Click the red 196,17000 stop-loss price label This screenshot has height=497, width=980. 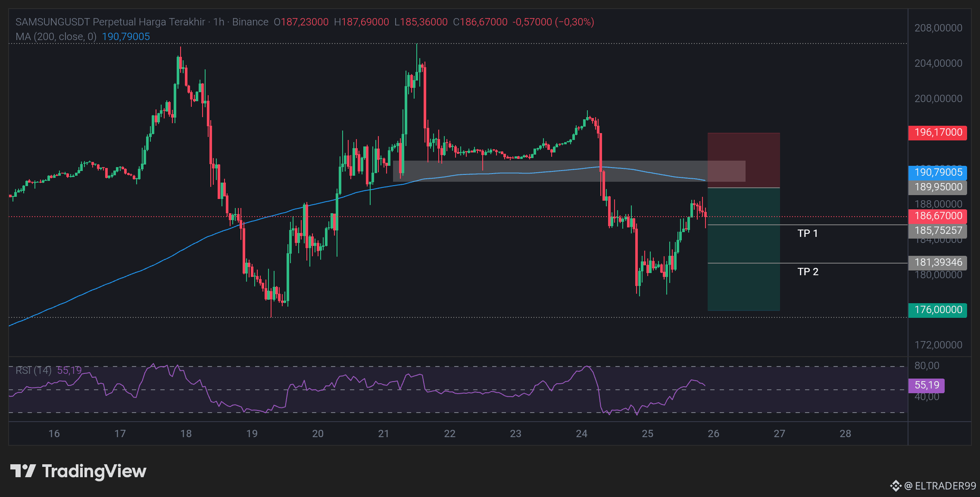937,133
